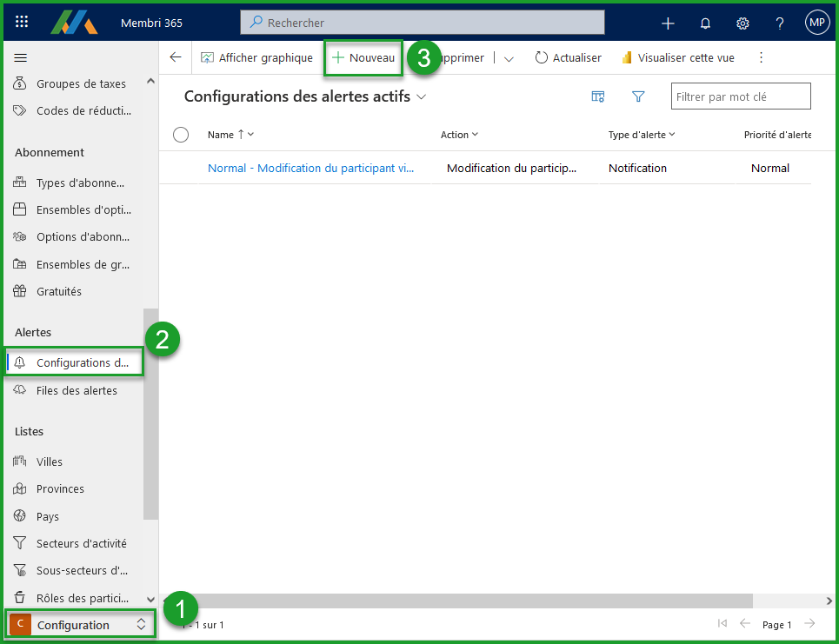
Task: Select Files des alertes in sidebar
Action: [x=77, y=390]
